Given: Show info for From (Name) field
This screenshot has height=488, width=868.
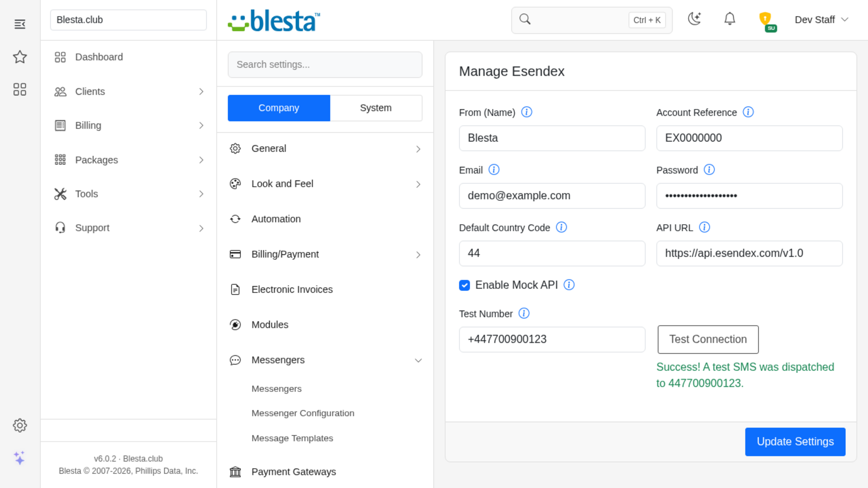Looking at the screenshot, I should click(x=527, y=112).
